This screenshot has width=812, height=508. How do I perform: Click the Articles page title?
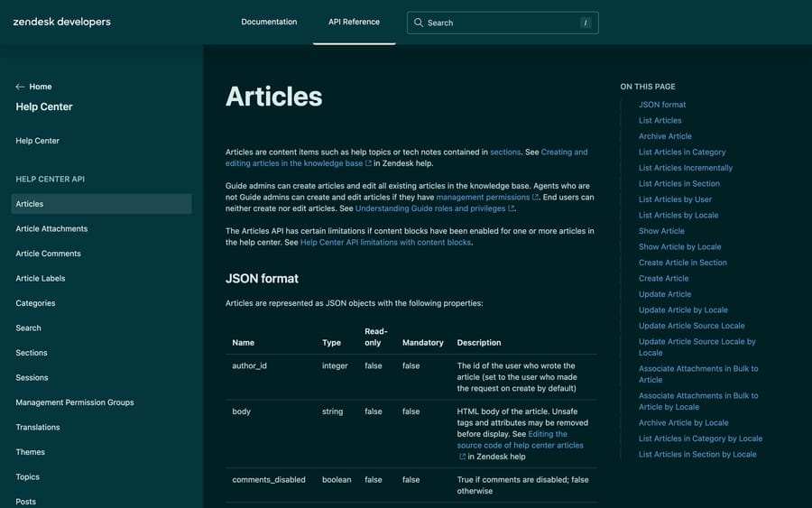coord(274,97)
